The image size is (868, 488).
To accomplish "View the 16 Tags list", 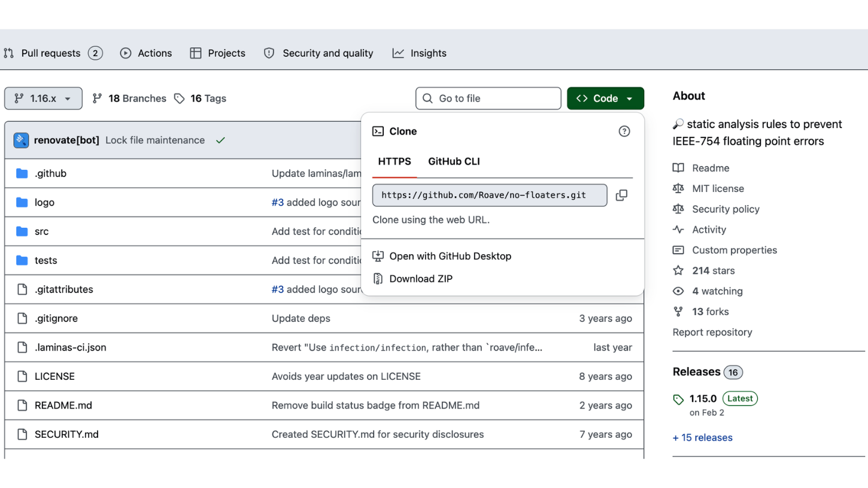I will click(200, 99).
